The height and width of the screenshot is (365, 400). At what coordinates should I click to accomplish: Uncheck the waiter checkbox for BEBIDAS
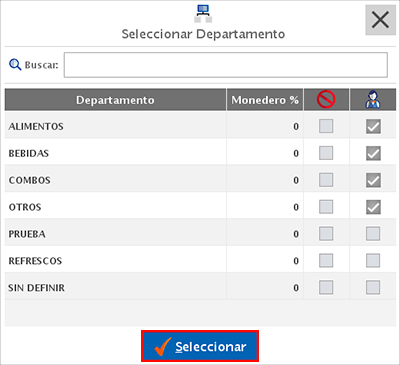373,153
